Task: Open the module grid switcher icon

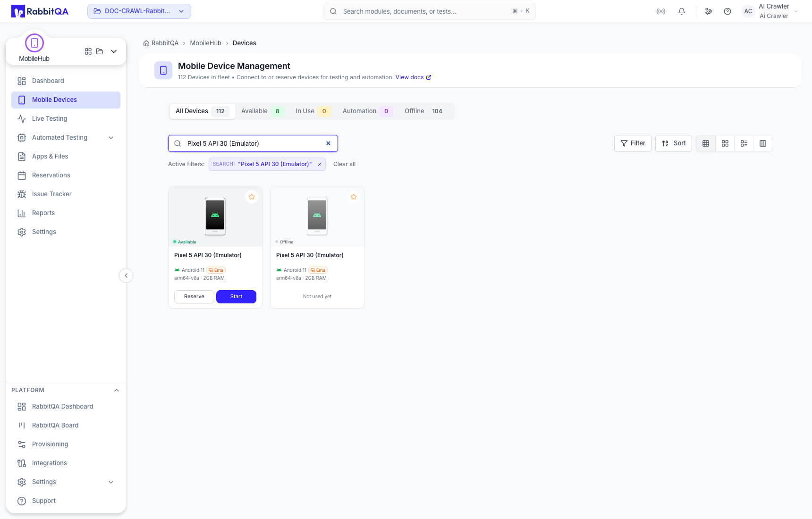Action: (x=88, y=51)
